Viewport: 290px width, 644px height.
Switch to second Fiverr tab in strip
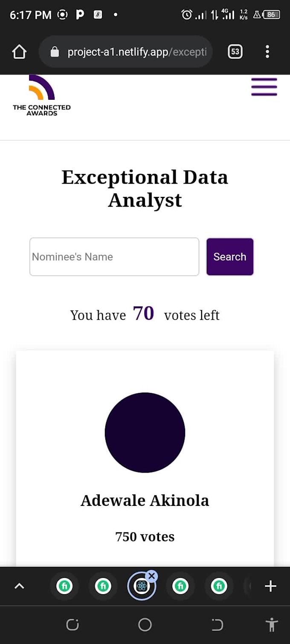click(103, 586)
